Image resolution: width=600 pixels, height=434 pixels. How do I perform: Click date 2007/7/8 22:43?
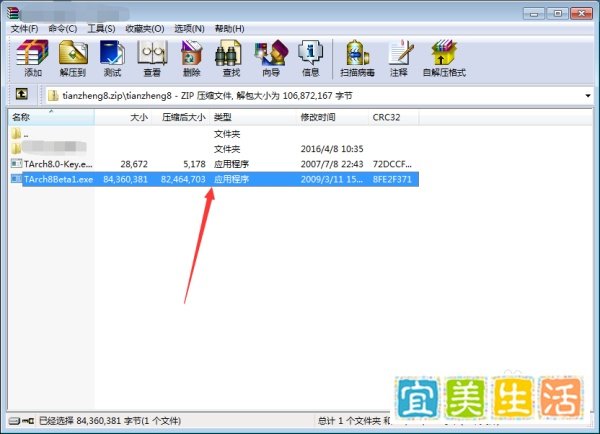pyautogui.click(x=332, y=164)
